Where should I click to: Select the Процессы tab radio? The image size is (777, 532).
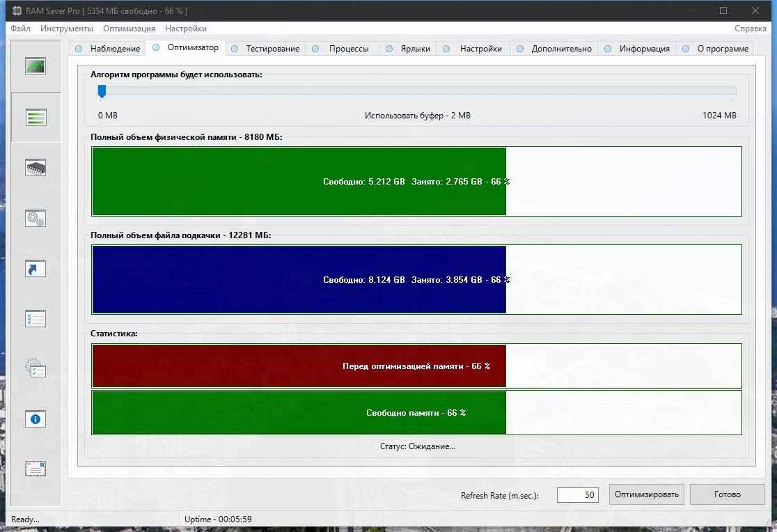[x=315, y=49]
